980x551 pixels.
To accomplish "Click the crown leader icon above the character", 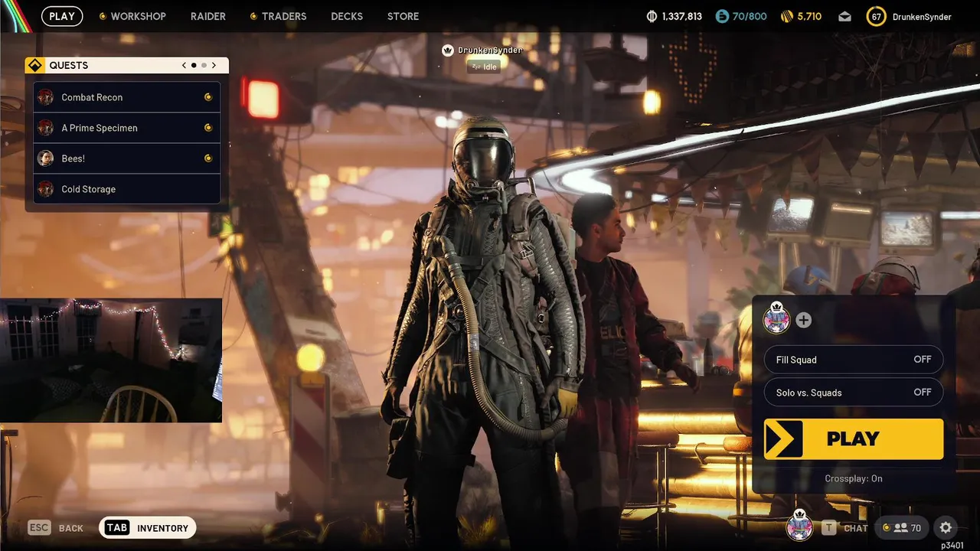I will coord(449,51).
